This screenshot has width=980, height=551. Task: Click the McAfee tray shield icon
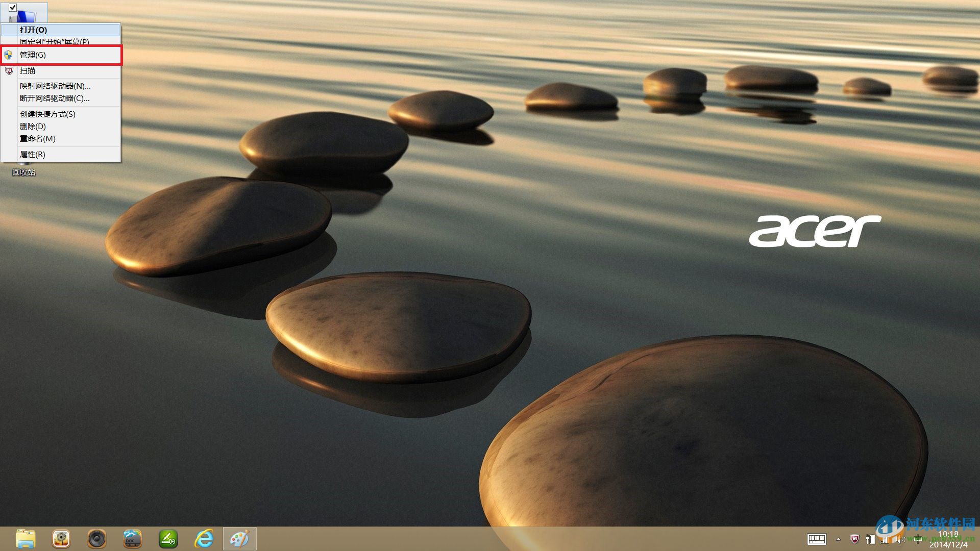tap(854, 539)
